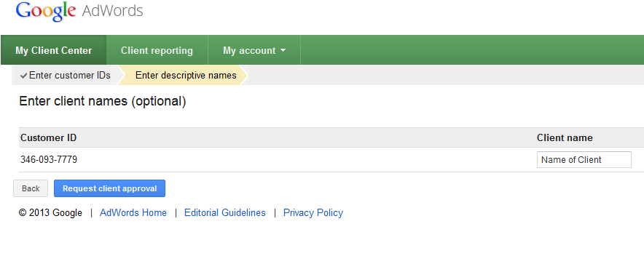Image resolution: width=644 pixels, height=264 pixels.
Task: Click the Back button
Action: pyautogui.click(x=31, y=188)
